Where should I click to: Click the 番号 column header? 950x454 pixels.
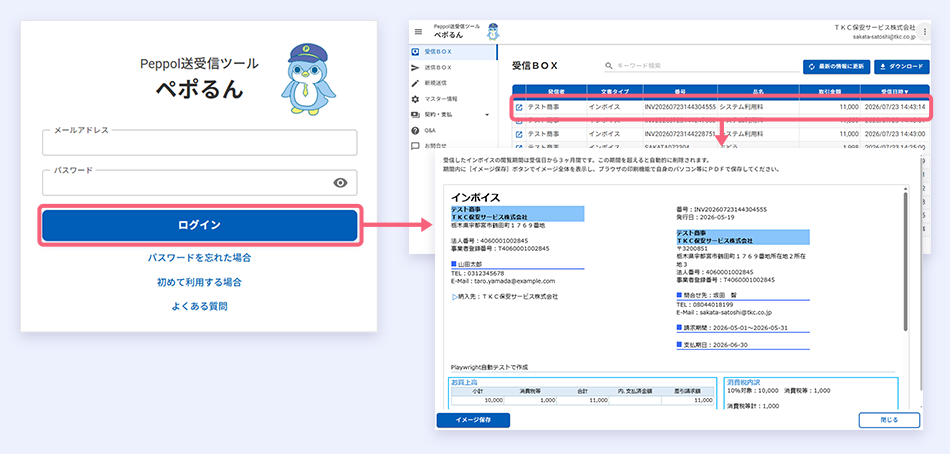pyautogui.click(x=680, y=91)
